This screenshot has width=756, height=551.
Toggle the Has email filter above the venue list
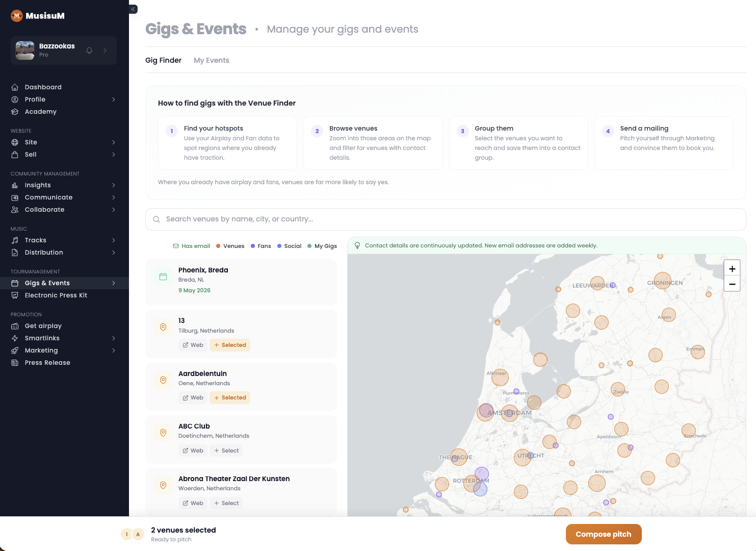coord(191,245)
